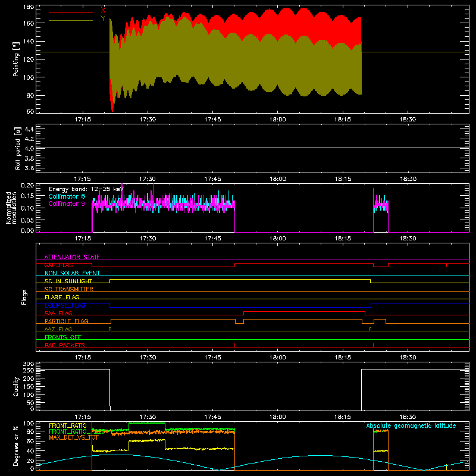
Task: Click 18:30 tick under the Roll period plot
Action: pos(408,179)
